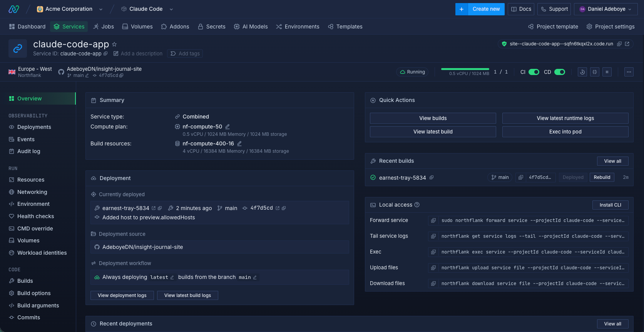
Task: Click the AdeboyeDN/insight-journal-site deployment source row
Action: 220,247
